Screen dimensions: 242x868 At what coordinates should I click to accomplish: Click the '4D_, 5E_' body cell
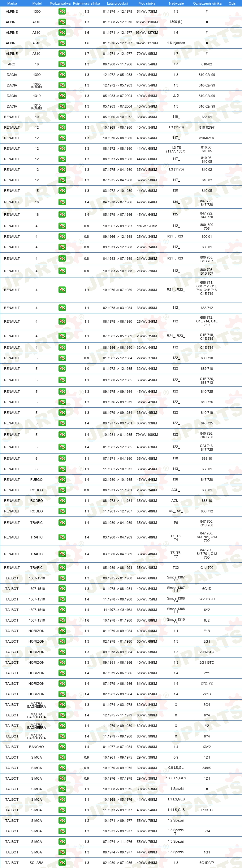pyautogui.click(x=176, y=511)
